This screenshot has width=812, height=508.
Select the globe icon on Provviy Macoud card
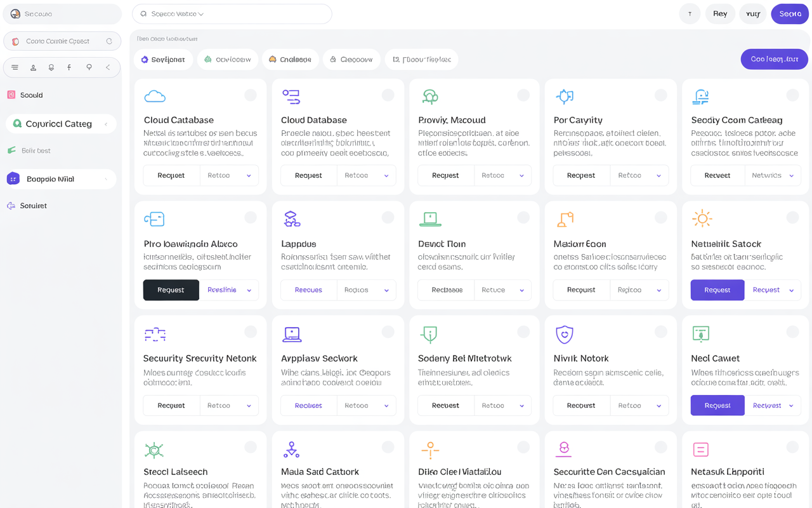tap(429, 96)
